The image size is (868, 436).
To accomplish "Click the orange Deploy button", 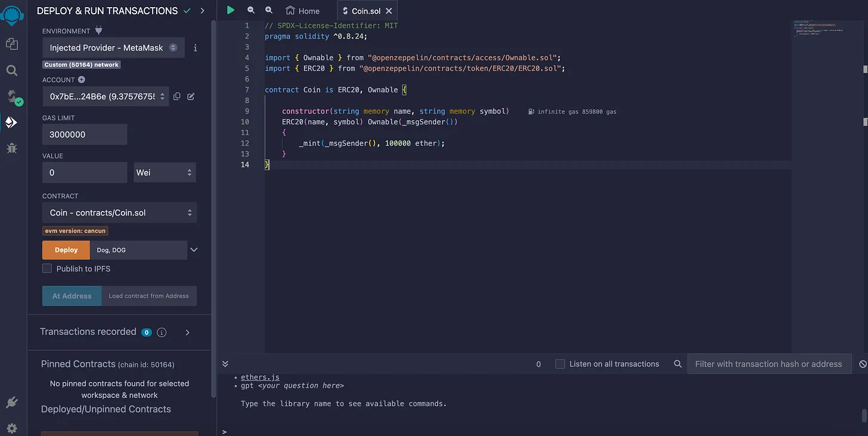I will 66,250.
